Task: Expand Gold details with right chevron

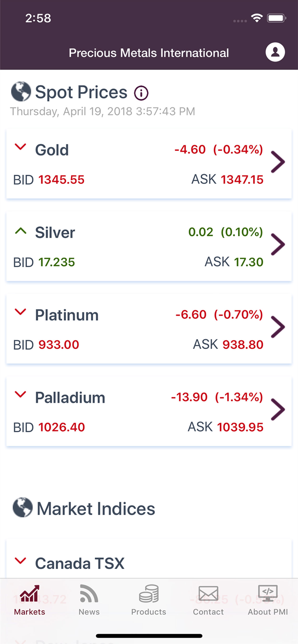Action: 278,162
